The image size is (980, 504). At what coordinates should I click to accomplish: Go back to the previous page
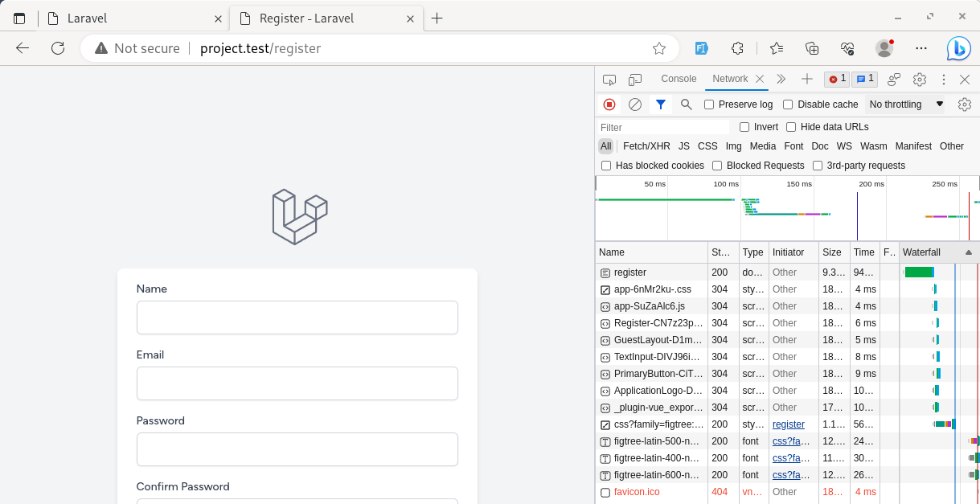[23, 48]
